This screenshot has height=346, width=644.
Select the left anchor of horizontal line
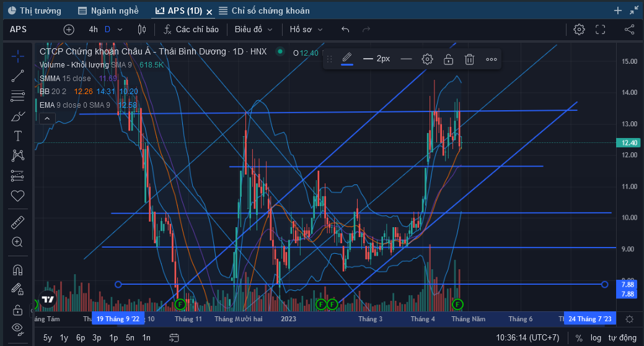pos(118,284)
